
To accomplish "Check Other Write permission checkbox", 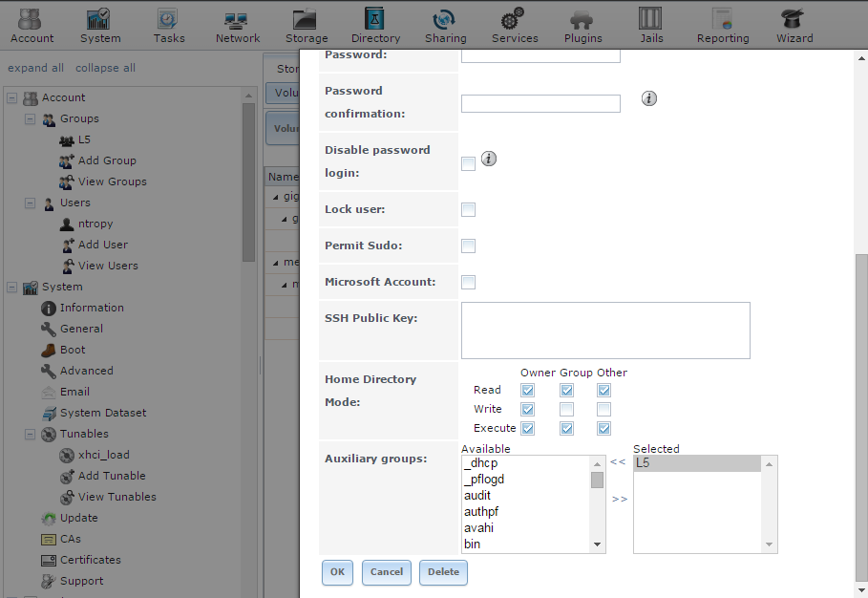I will (603, 409).
